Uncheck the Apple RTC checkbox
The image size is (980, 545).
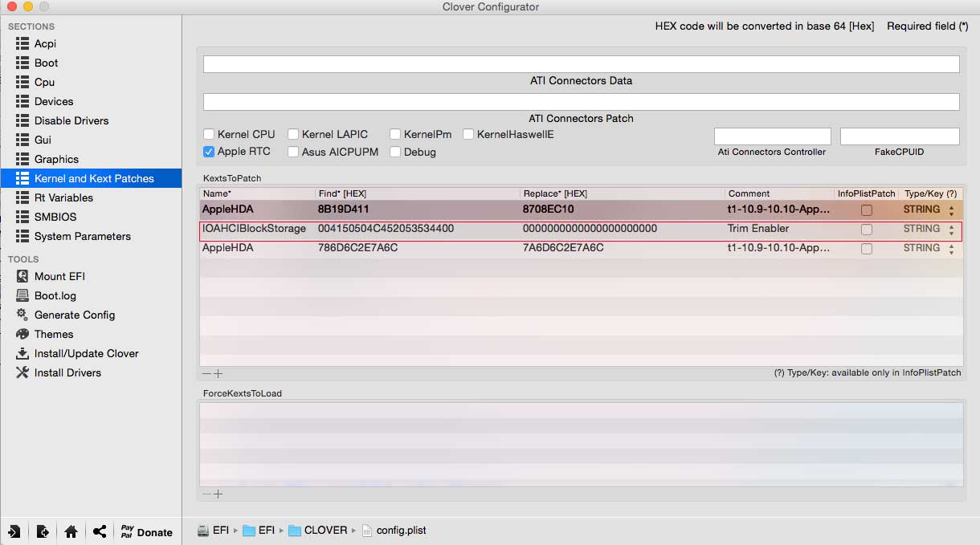click(x=209, y=152)
